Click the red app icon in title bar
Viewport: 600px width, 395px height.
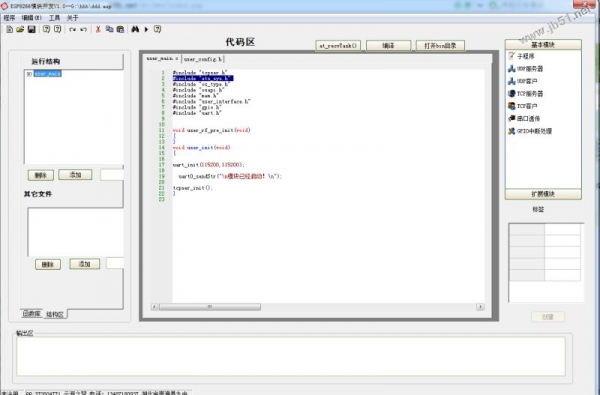tap(4, 6)
